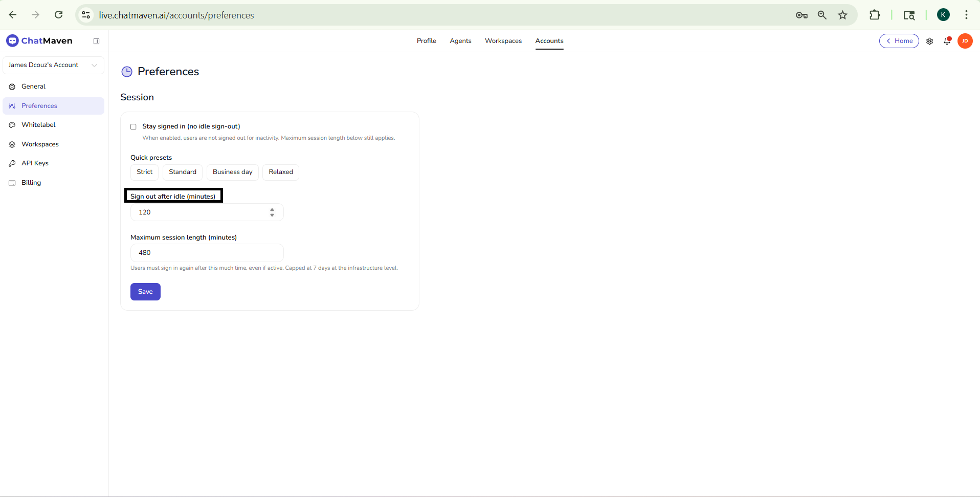The image size is (980, 497).
Task: Increase idle sign-out minutes stepper
Action: (272, 209)
